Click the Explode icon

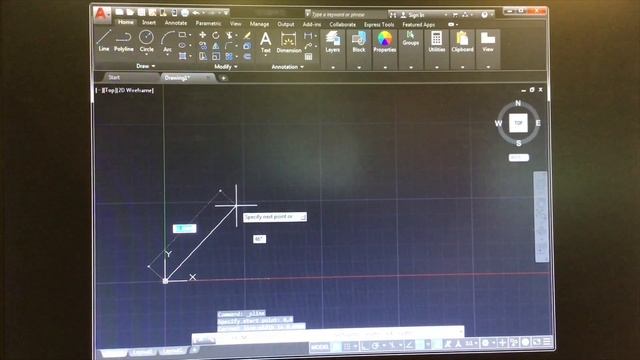(x=247, y=46)
